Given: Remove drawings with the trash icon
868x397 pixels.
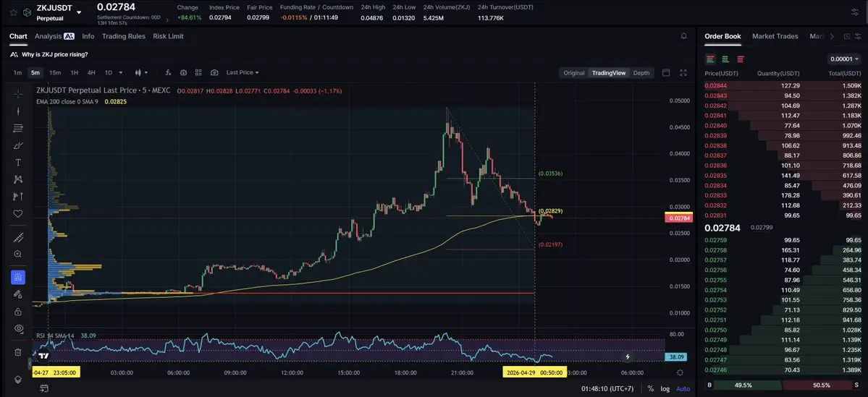Looking at the screenshot, I should pos(17,352).
